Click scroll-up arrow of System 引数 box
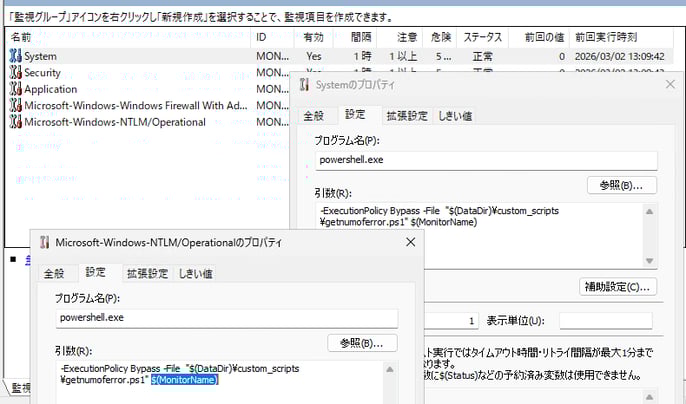This screenshot has width=686, height=404. click(650, 211)
